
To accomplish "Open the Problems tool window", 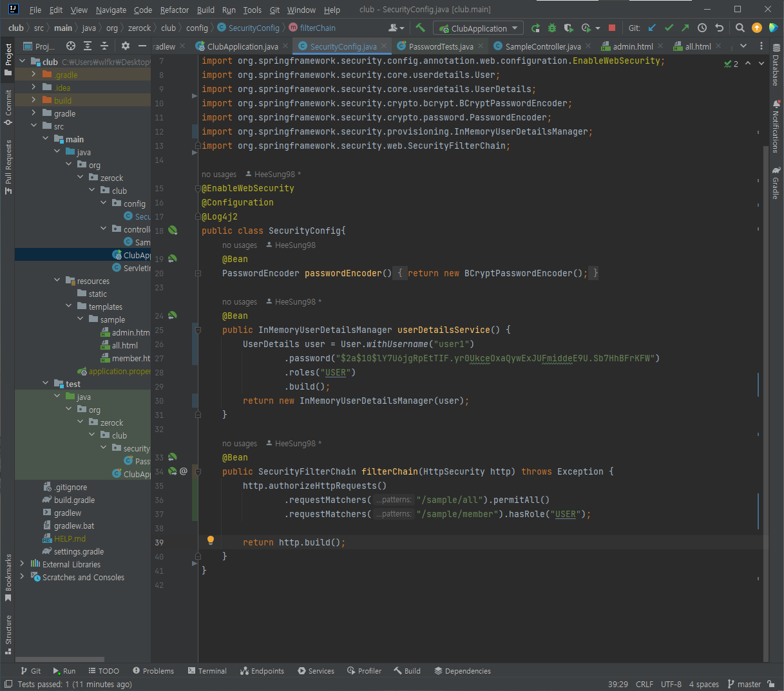I will [x=153, y=670].
